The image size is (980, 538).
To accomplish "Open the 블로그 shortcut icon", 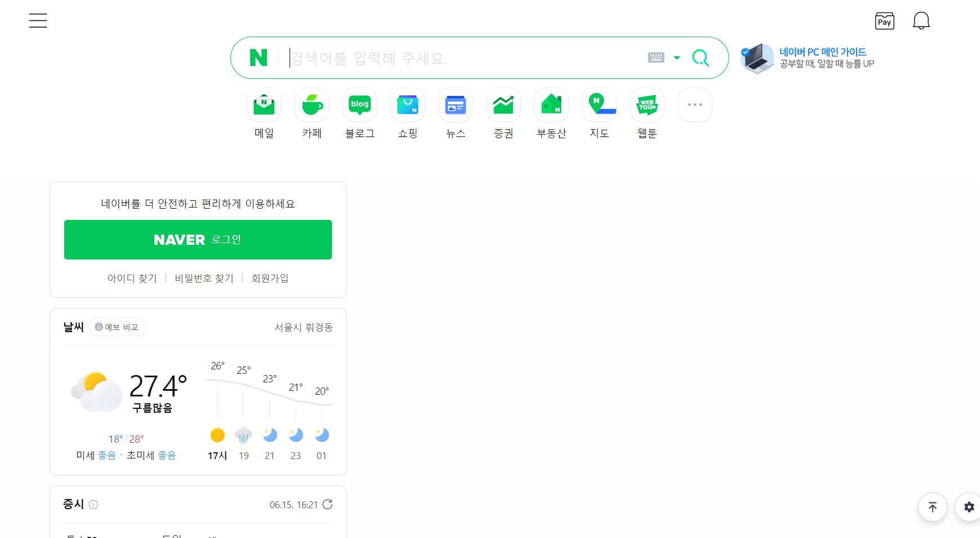I will (x=360, y=104).
